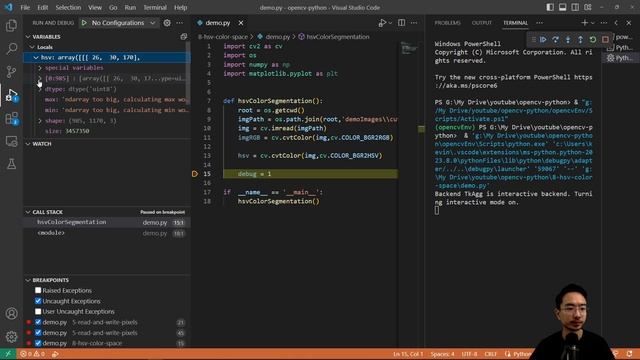
Task: Open Extensions view in activity bar
Action: (x=11, y=118)
